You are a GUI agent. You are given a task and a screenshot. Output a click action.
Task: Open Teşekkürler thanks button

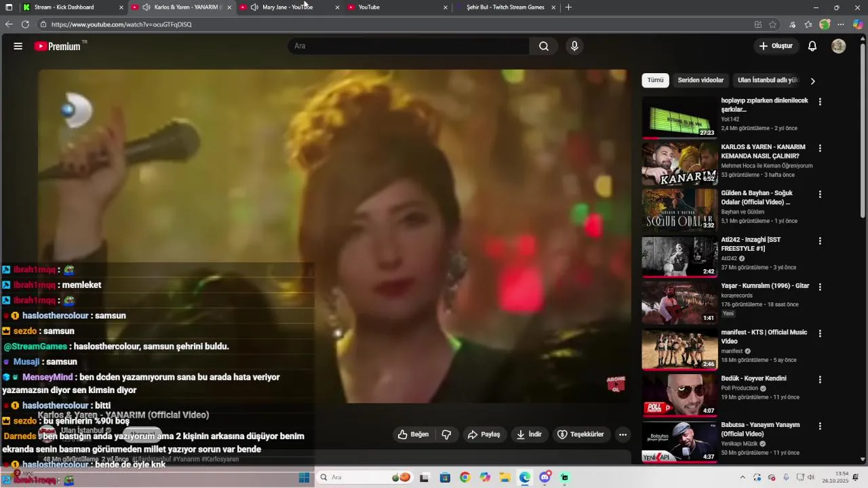pyautogui.click(x=580, y=434)
